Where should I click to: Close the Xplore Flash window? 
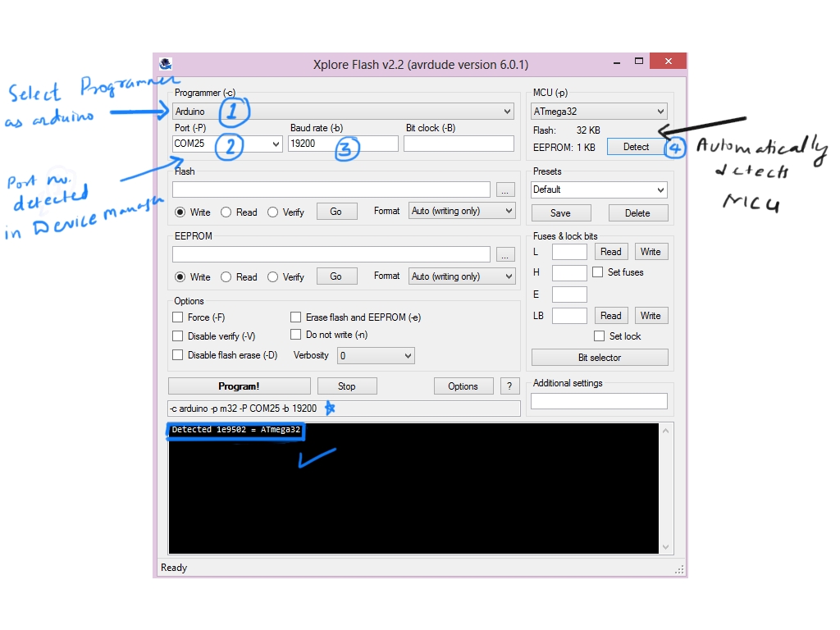tap(668, 61)
